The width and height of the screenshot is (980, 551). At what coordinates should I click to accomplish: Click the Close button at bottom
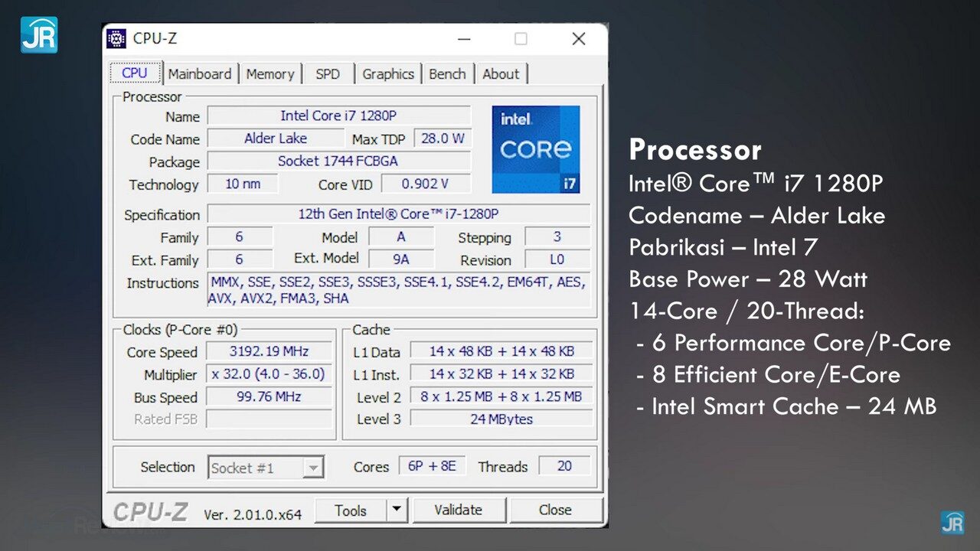555,510
